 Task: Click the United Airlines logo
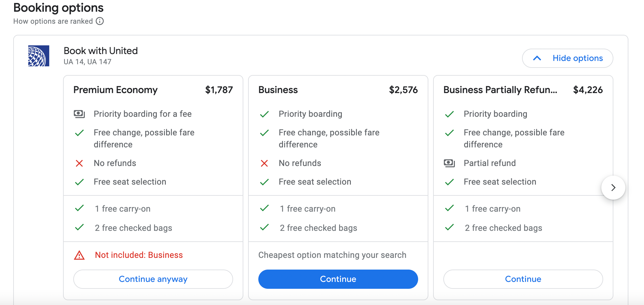[x=39, y=56]
